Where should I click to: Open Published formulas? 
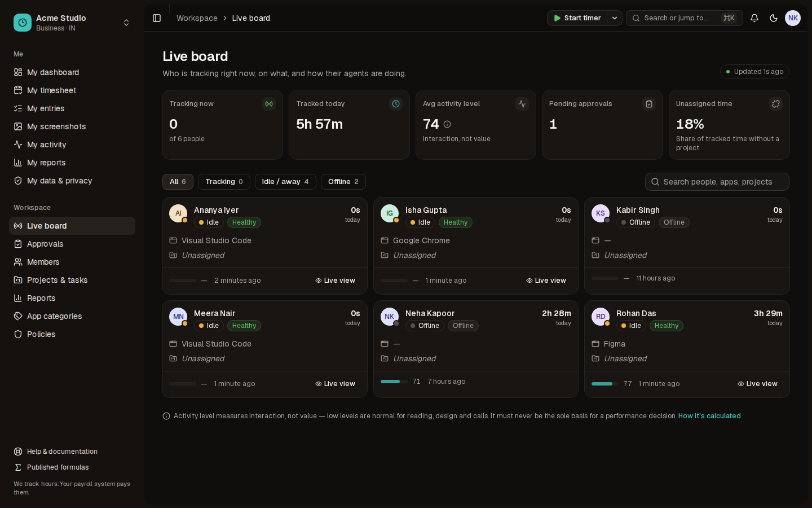click(x=72, y=467)
